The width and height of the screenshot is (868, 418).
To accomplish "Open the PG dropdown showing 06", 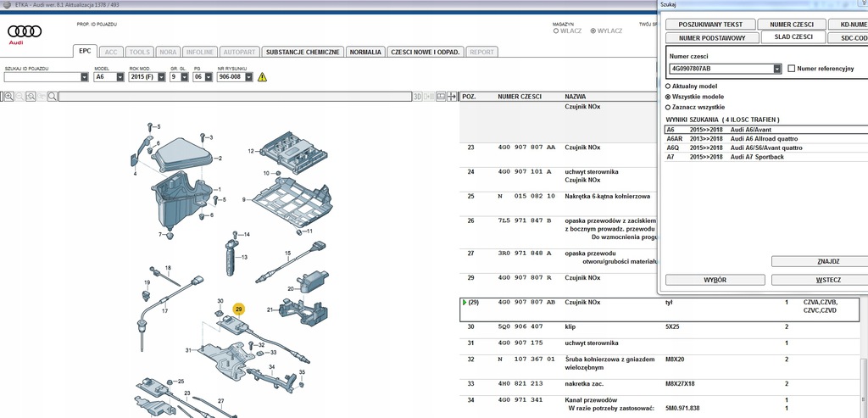I will (208, 77).
